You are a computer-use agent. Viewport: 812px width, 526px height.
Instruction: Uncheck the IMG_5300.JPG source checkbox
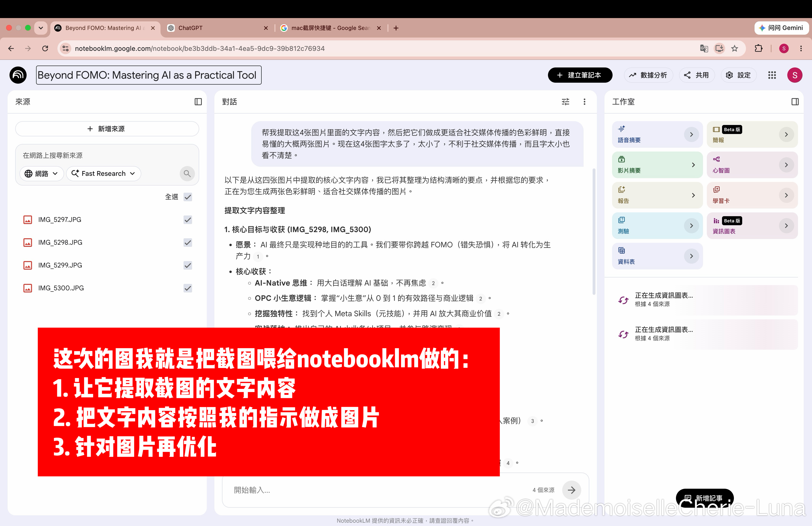[188, 288]
